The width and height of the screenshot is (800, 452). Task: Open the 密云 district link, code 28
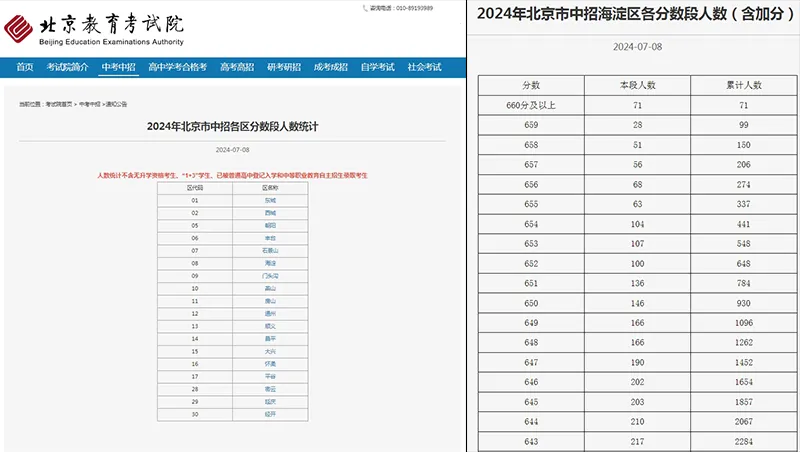click(x=270, y=389)
